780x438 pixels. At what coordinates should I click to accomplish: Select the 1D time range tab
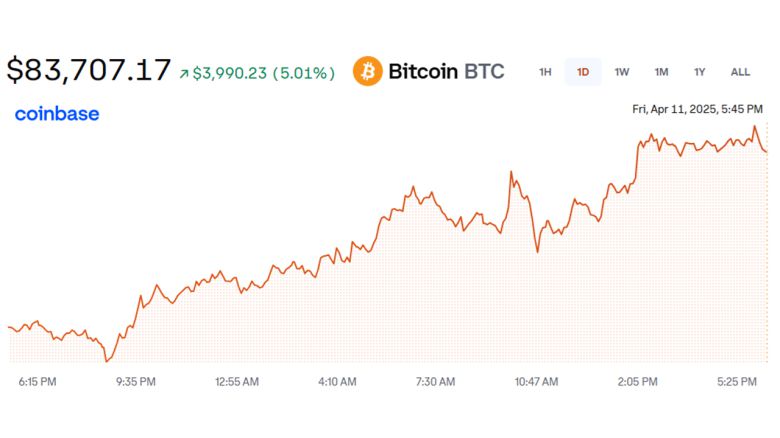pos(583,72)
